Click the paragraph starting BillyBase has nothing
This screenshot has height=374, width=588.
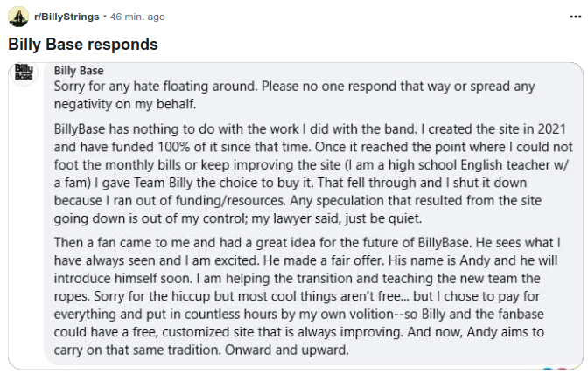tap(313, 174)
